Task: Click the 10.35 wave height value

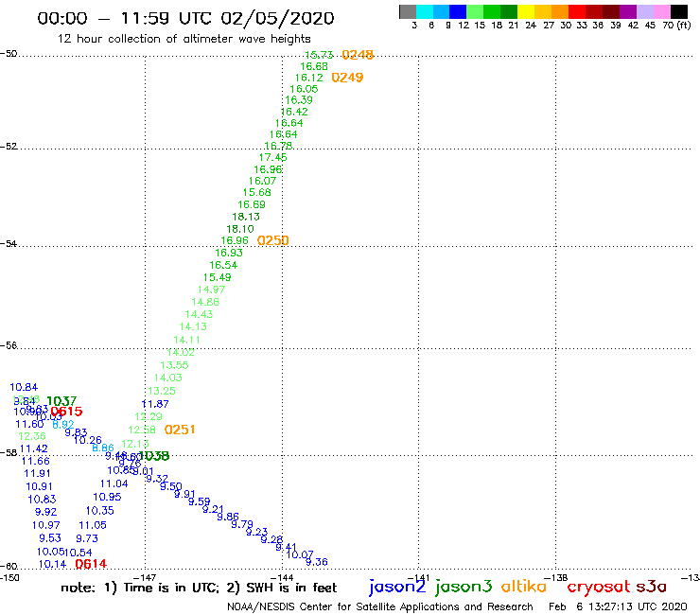Action: [100, 511]
